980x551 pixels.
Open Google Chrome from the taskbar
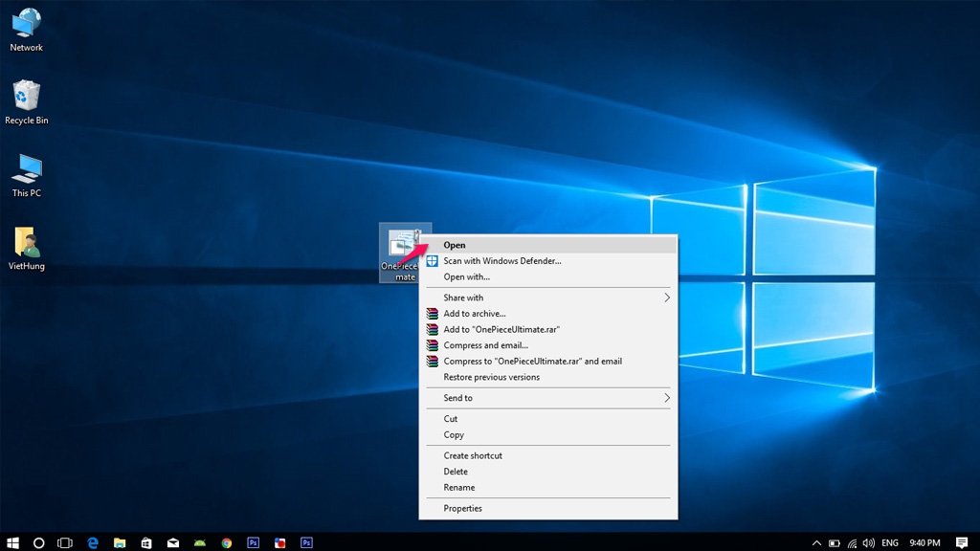click(x=227, y=542)
